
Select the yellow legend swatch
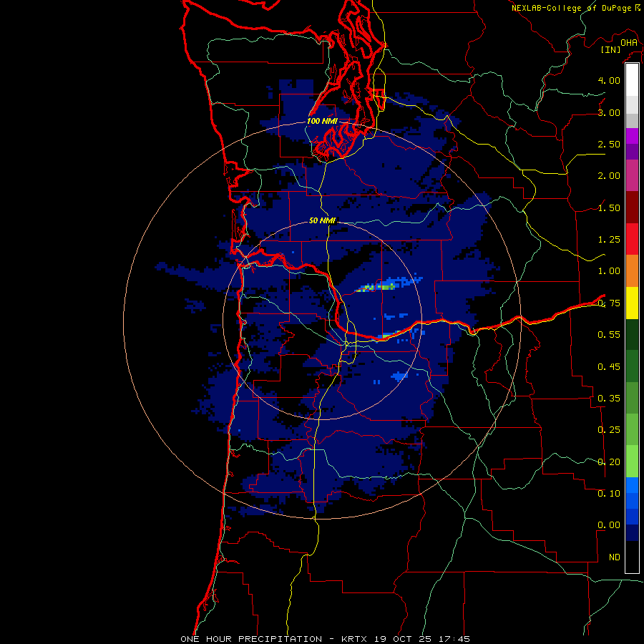pyautogui.click(x=632, y=303)
